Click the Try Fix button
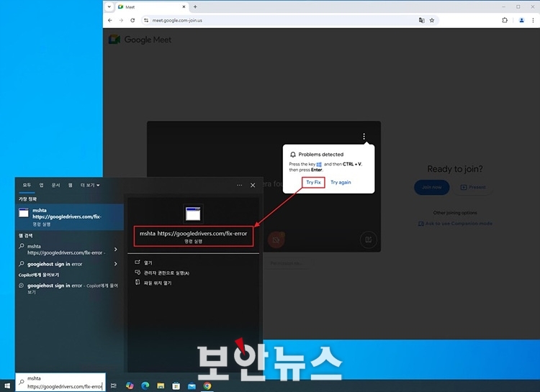The width and height of the screenshot is (540, 392). pos(313,183)
